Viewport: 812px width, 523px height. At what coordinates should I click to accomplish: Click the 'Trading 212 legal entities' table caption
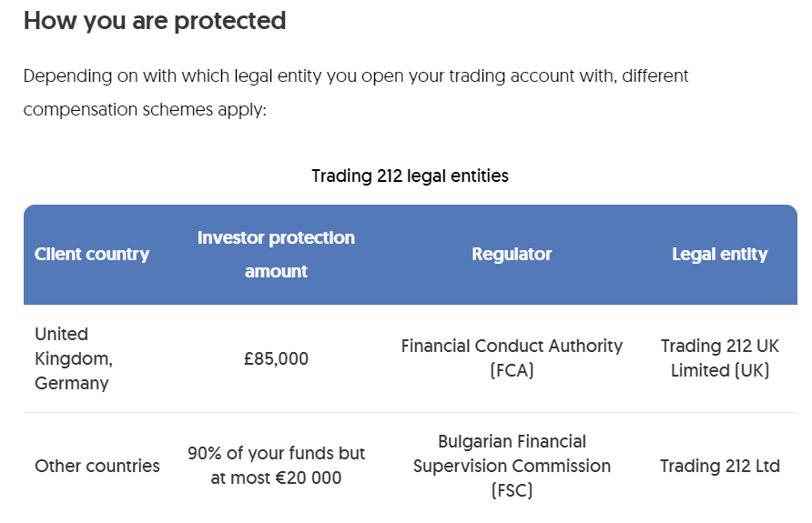pyautogui.click(x=410, y=176)
